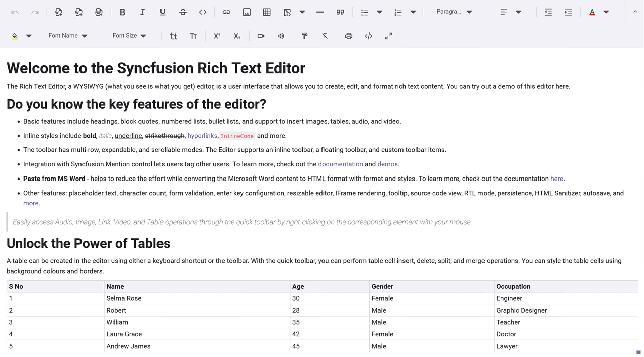Viewport: 644px width, 357px height.
Task: Select the 'Graphic Designer' table cell
Action: click(x=566, y=310)
